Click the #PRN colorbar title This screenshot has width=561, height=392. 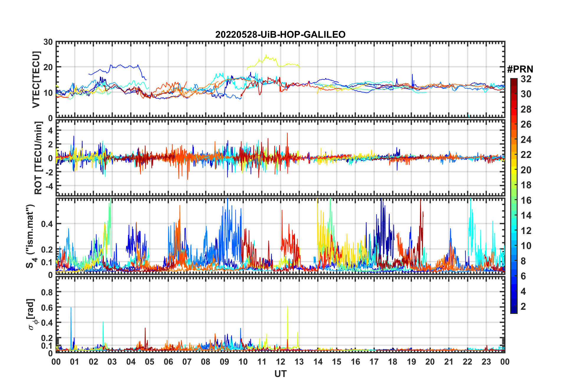tap(520, 69)
